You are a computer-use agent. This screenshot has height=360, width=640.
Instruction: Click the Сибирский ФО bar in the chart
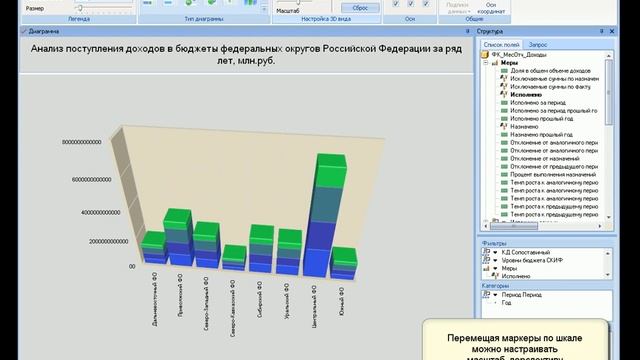coord(261,249)
